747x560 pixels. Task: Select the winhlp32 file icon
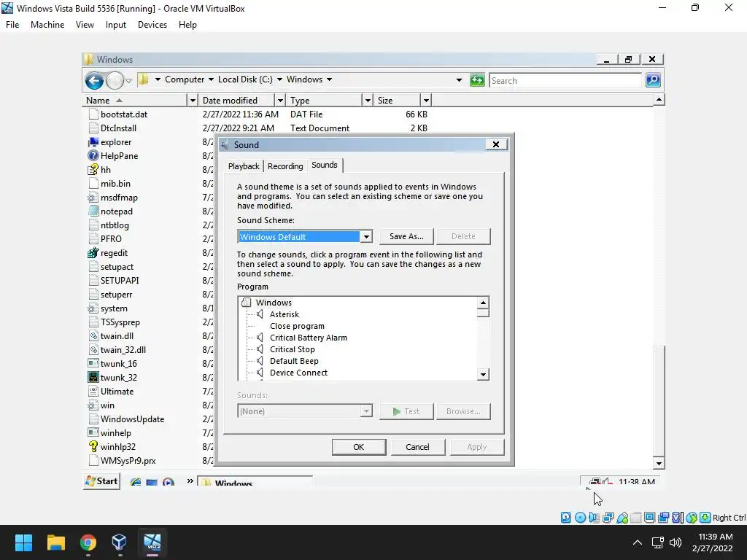point(93,447)
